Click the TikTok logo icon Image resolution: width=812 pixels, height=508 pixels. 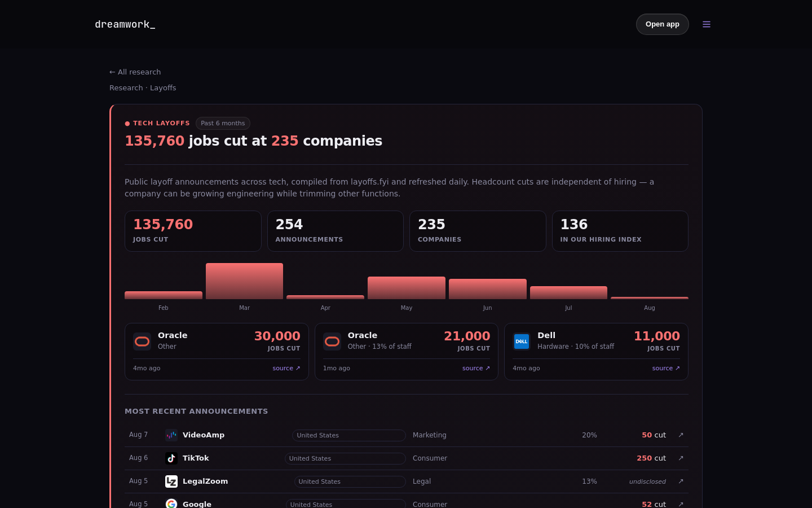click(x=171, y=458)
